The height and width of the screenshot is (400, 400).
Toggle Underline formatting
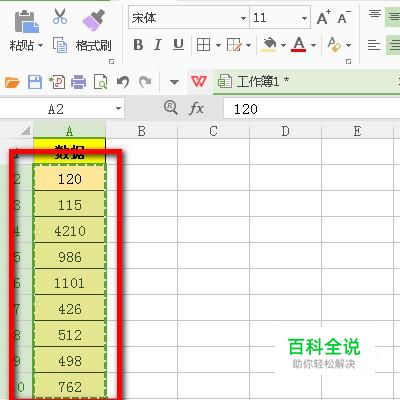click(178, 45)
